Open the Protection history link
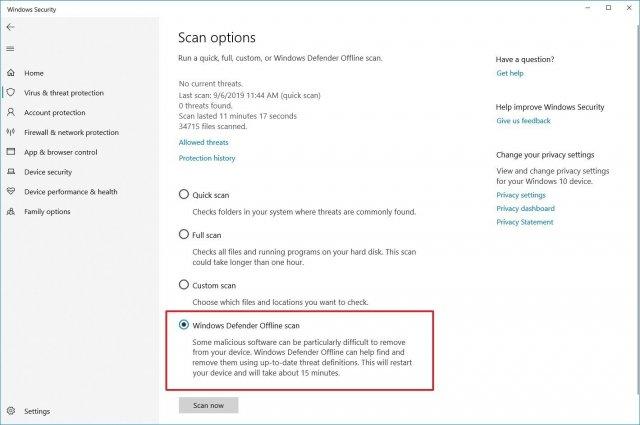Screen dimensions: 640x425 207,158
